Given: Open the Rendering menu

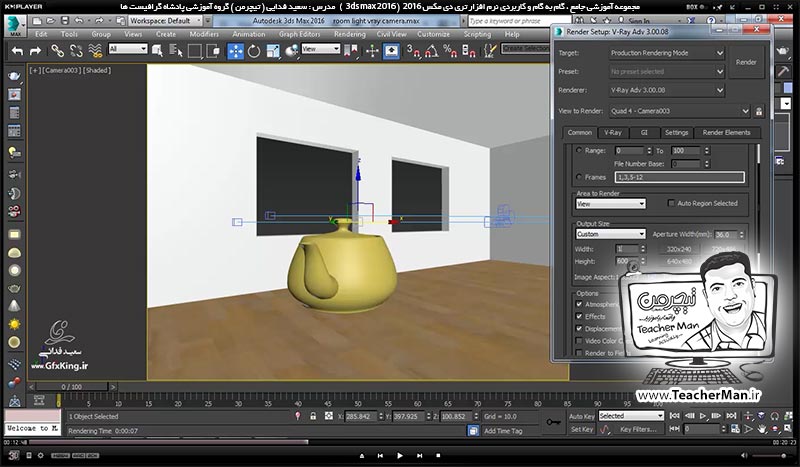Looking at the screenshot, I should [x=349, y=34].
